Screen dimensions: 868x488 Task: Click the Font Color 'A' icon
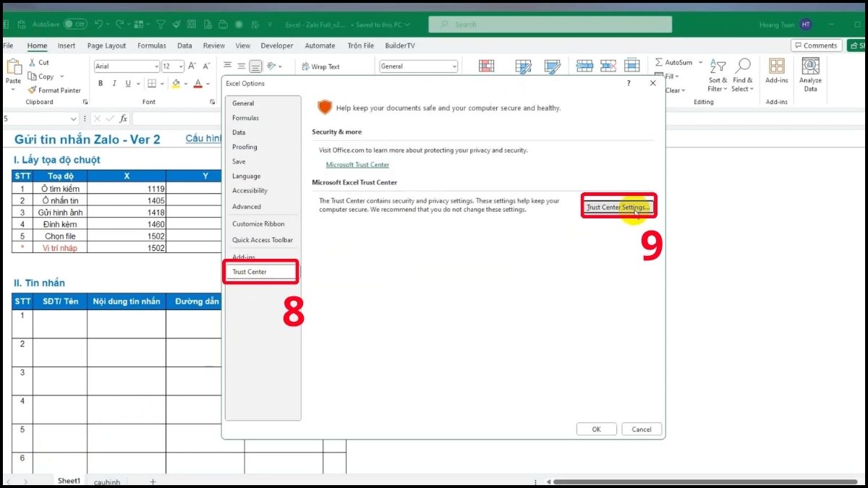(197, 84)
